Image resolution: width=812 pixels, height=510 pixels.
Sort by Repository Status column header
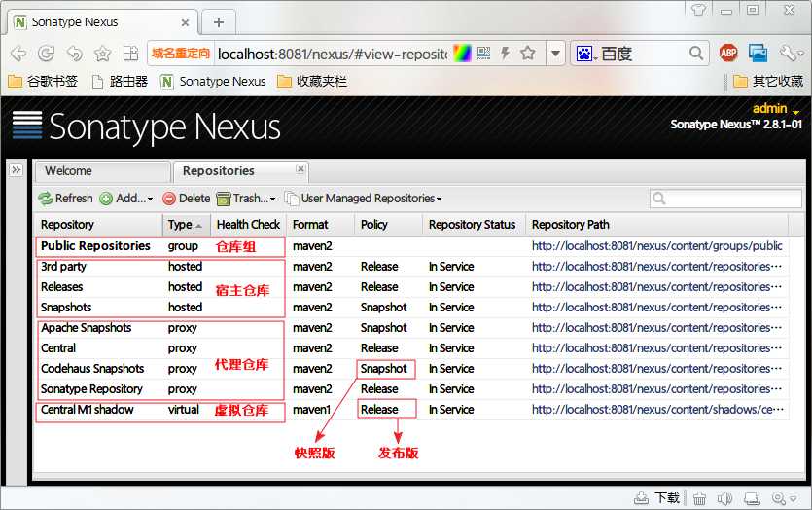[x=474, y=225]
